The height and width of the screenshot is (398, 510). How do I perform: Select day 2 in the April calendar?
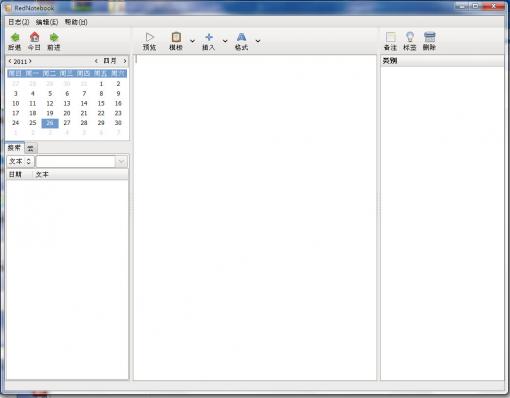click(118, 84)
